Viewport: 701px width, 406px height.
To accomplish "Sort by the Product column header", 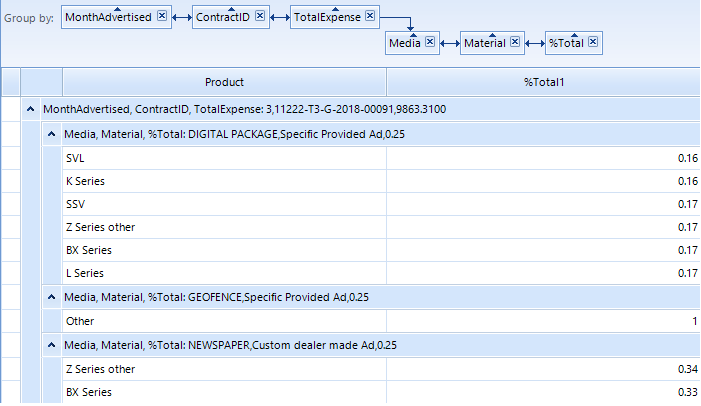I will (224, 82).
